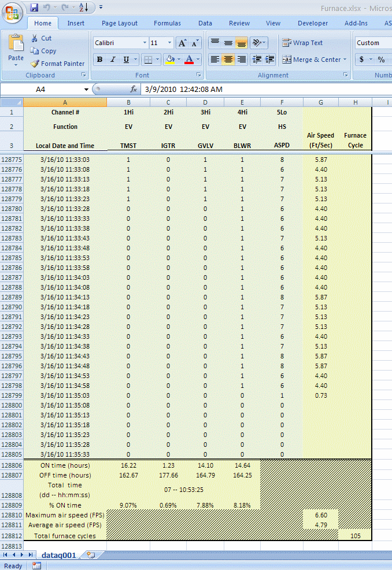This screenshot has height=570, width=392.
Task: Redo the last undone action
Action: [x=65, y=8]
